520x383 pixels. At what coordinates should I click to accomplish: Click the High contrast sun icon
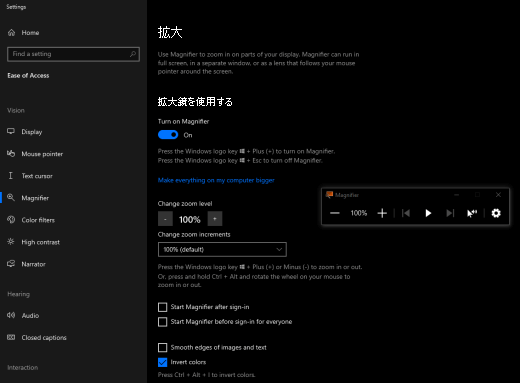pos(11,242)
